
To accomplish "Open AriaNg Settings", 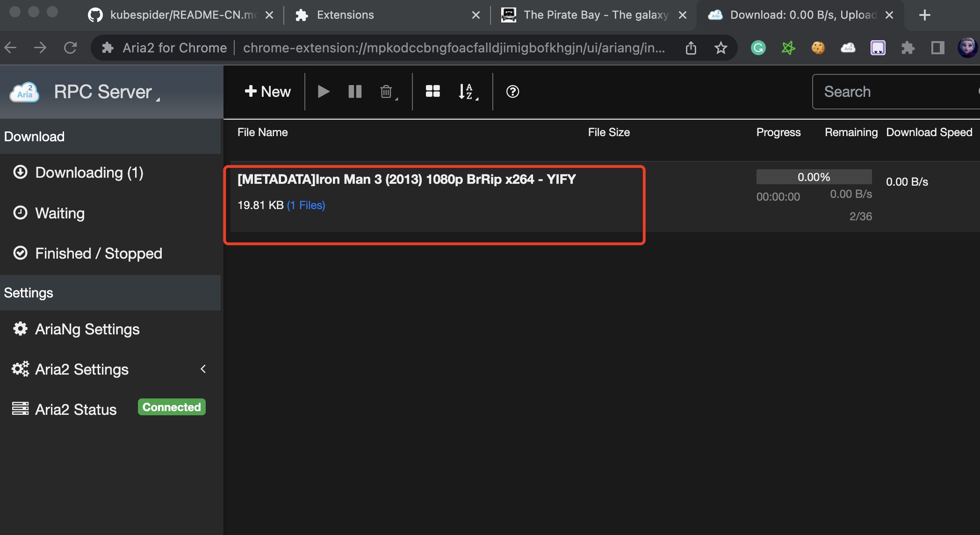I will tap(87, 329).
